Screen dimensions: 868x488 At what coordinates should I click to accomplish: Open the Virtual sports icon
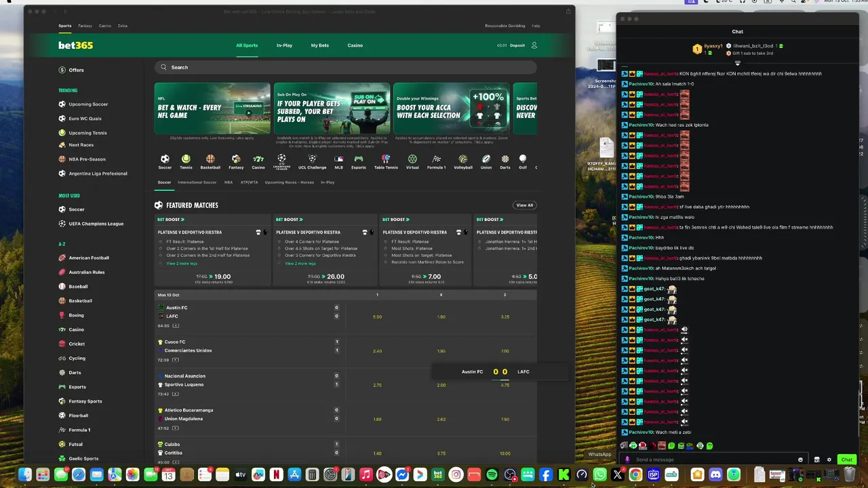click(x=412, y=159)
